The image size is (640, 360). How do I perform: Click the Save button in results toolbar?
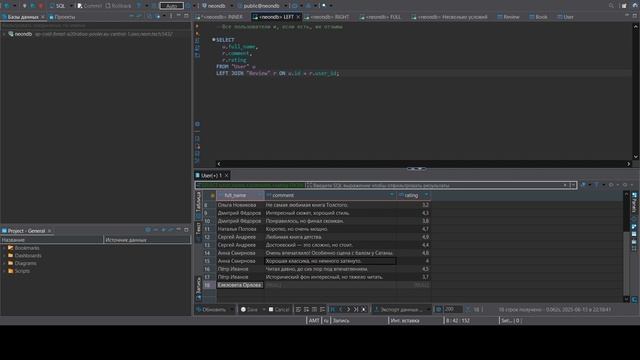coord(250,309)
